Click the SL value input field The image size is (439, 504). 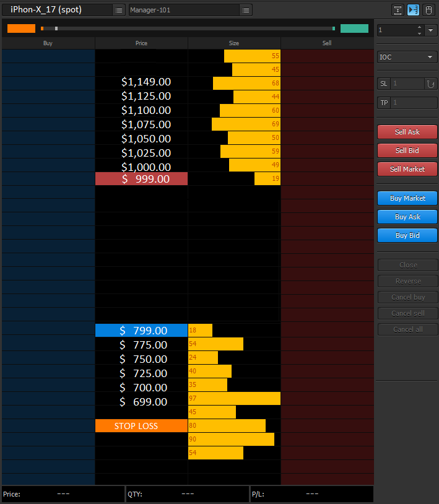coord(407,84)
